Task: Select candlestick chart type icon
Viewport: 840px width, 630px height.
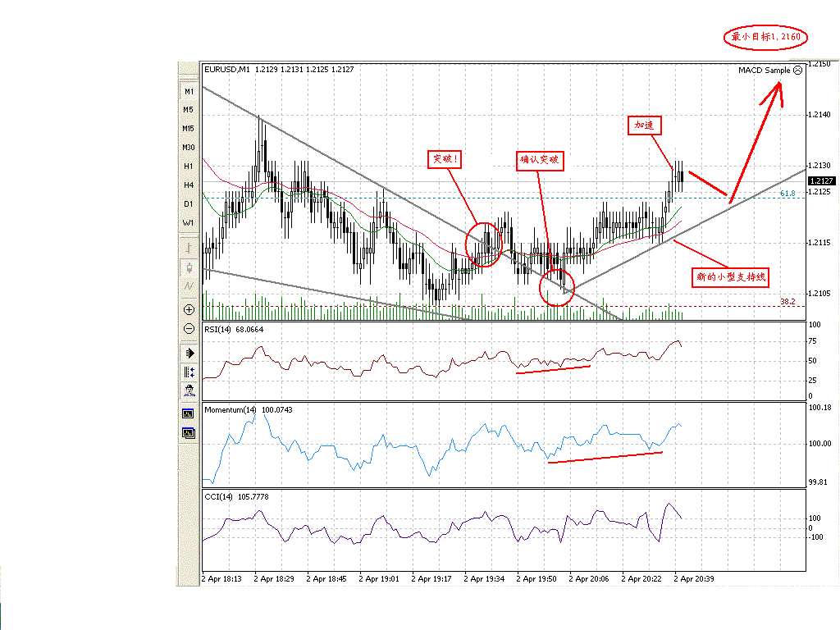Action: tap(189, 267)
